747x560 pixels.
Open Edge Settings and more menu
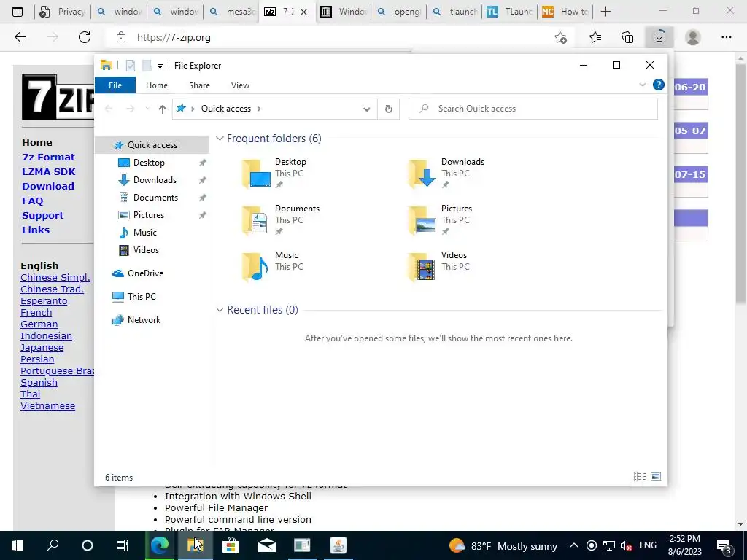tap(726, 37)
